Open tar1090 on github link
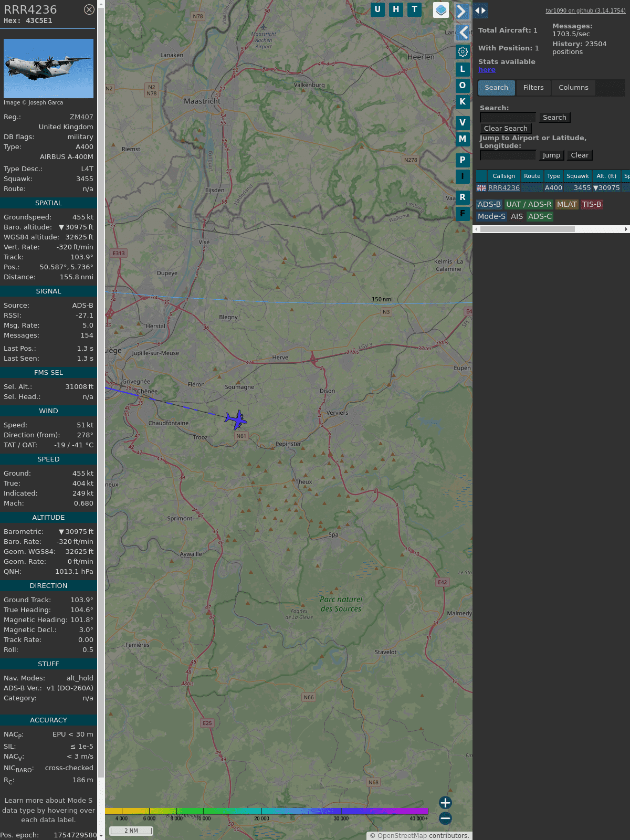Screen dimensions: 630x840 tap(585, 10)
